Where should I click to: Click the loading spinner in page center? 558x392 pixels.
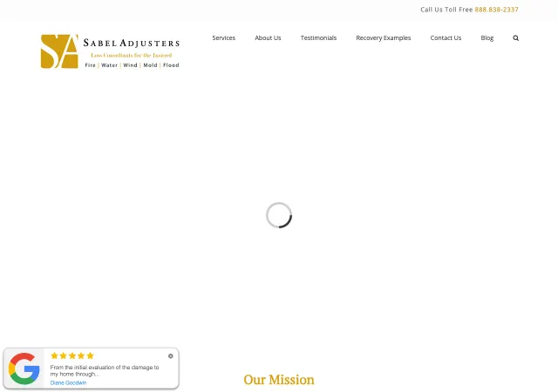[279, 215]
